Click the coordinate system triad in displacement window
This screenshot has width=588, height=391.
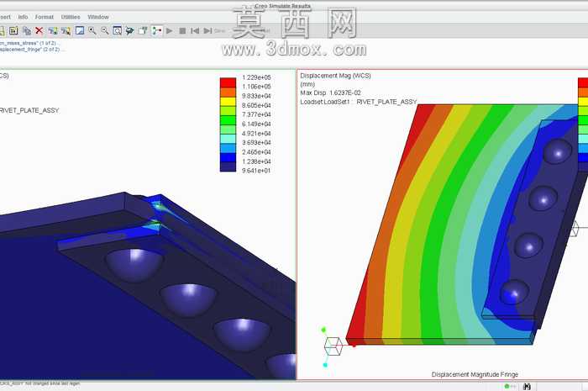[332, 346]
